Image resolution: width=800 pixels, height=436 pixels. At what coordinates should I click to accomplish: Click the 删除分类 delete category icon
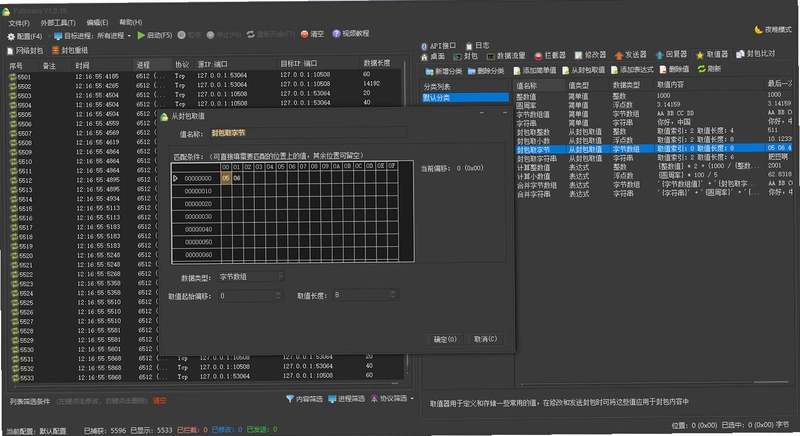(x=471, y=71)
